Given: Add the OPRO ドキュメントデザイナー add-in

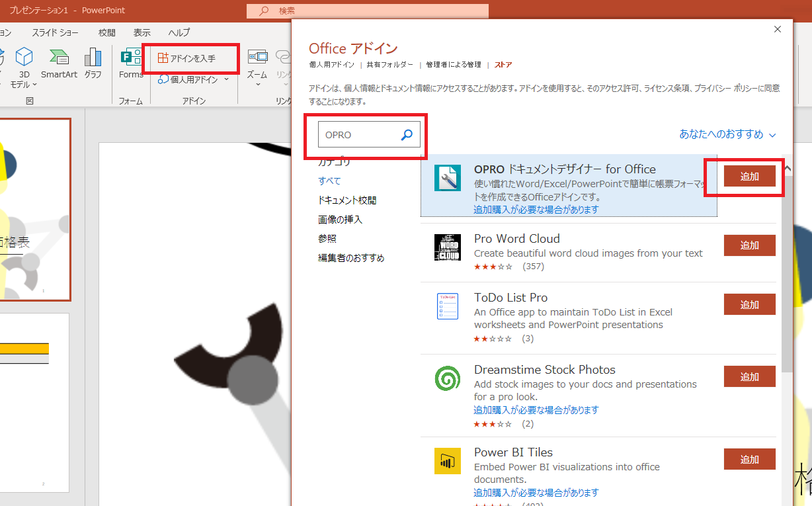Looking at the screenshot, I should click(749, 177).
